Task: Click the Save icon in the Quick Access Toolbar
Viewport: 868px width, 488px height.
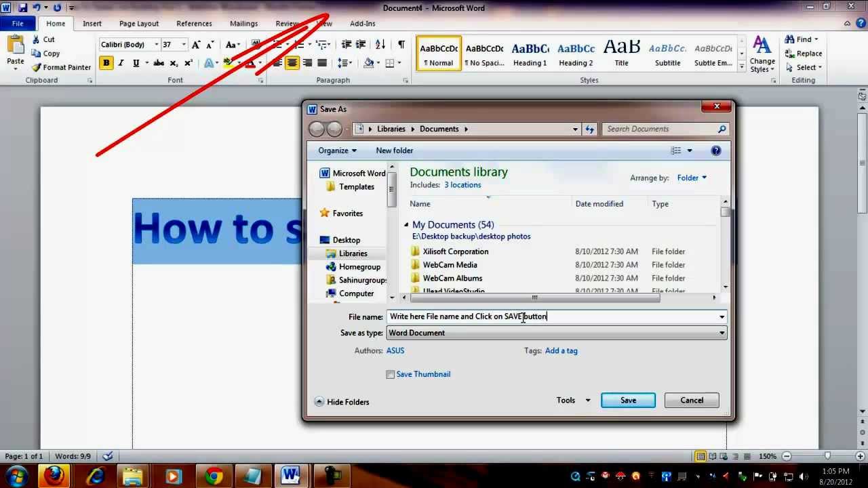Action: (22, 7)
